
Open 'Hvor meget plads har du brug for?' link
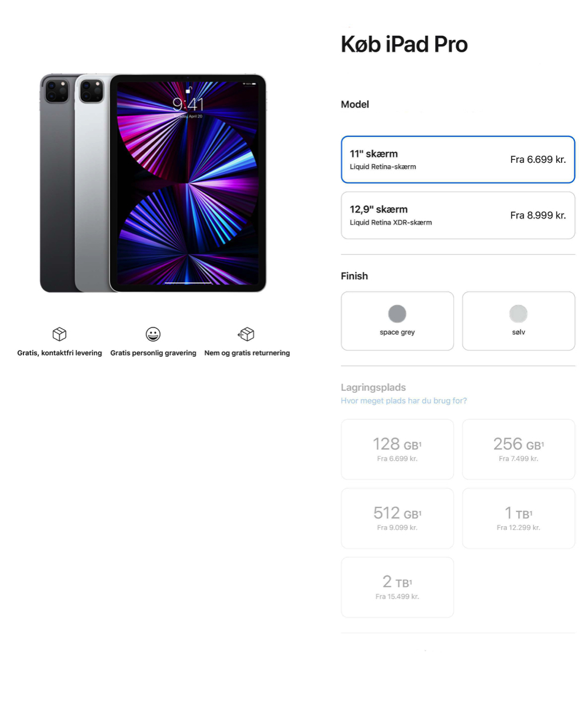pos(404,401)
